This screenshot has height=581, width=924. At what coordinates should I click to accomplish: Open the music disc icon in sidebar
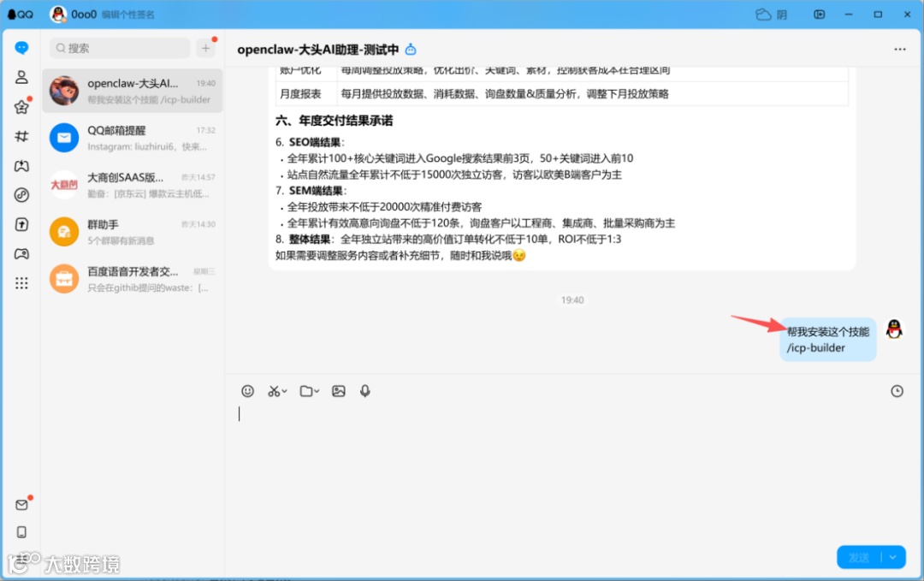[x=21, y=195]
